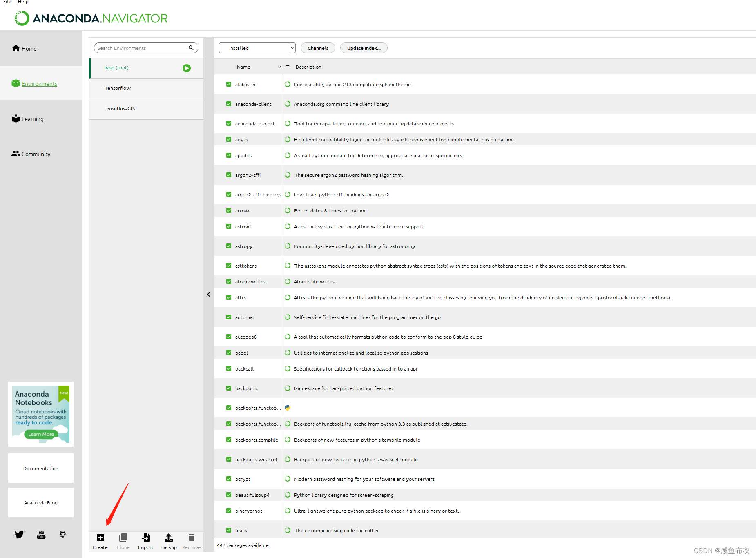Toggle the astroid package checkbox
The width and height of the screenshot is (756, 558).
[x=229, y=226]
